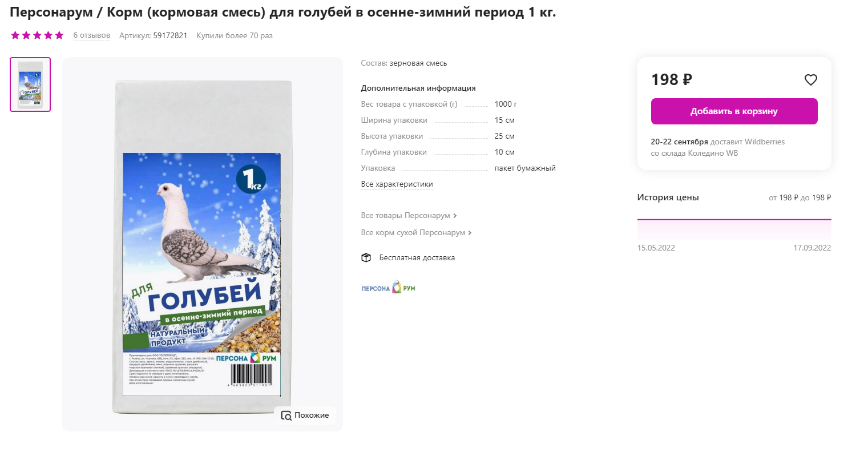Open the main product image
Screen dimensions: 868x460
203,245
